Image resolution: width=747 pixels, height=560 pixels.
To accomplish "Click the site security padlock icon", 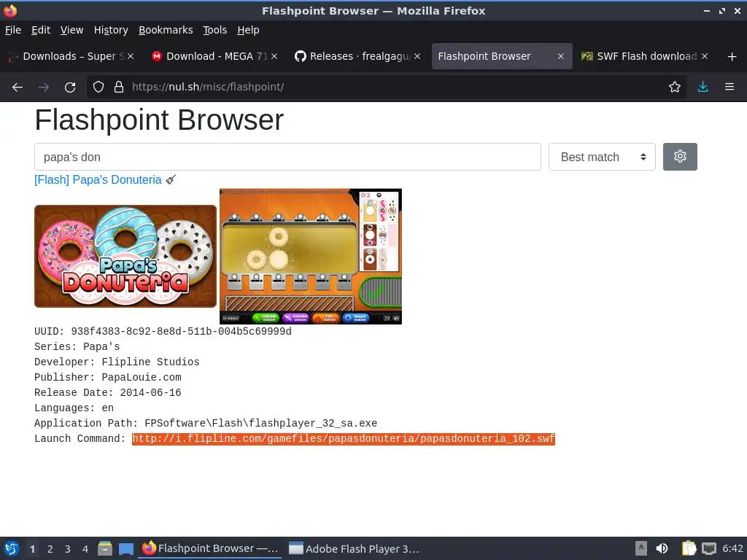I will 119,87.
